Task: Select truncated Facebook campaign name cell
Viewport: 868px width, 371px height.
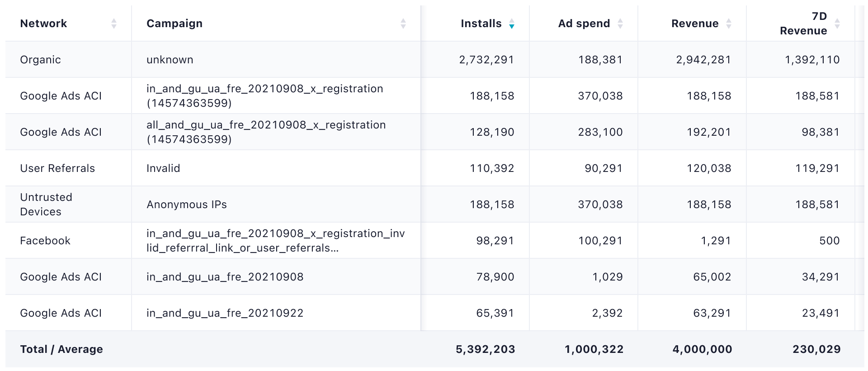Action: (x=276, y=241)
